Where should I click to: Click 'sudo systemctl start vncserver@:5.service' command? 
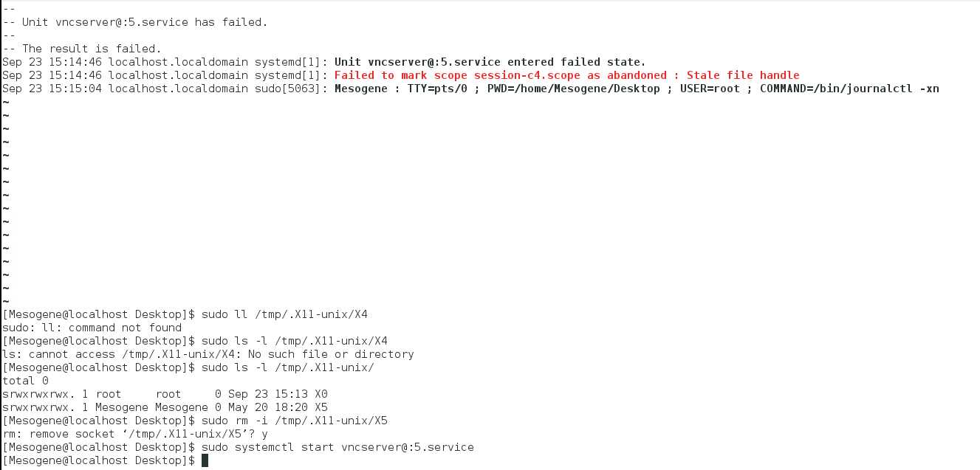click(x=337, y=447)
